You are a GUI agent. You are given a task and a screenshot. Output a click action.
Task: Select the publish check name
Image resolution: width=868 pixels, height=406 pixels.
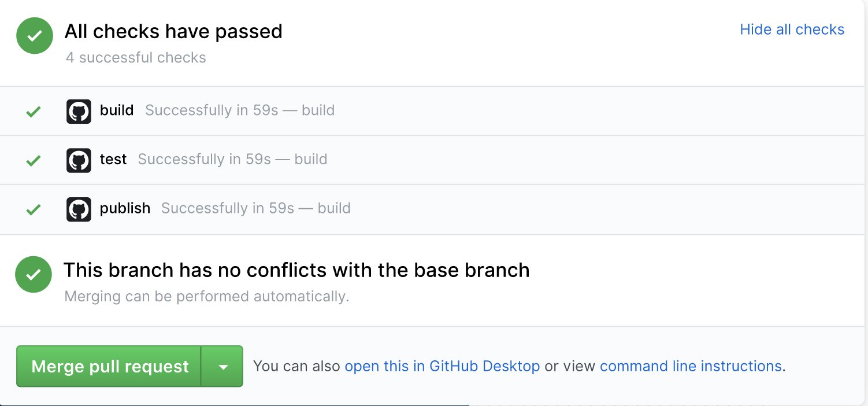[125, 209]
